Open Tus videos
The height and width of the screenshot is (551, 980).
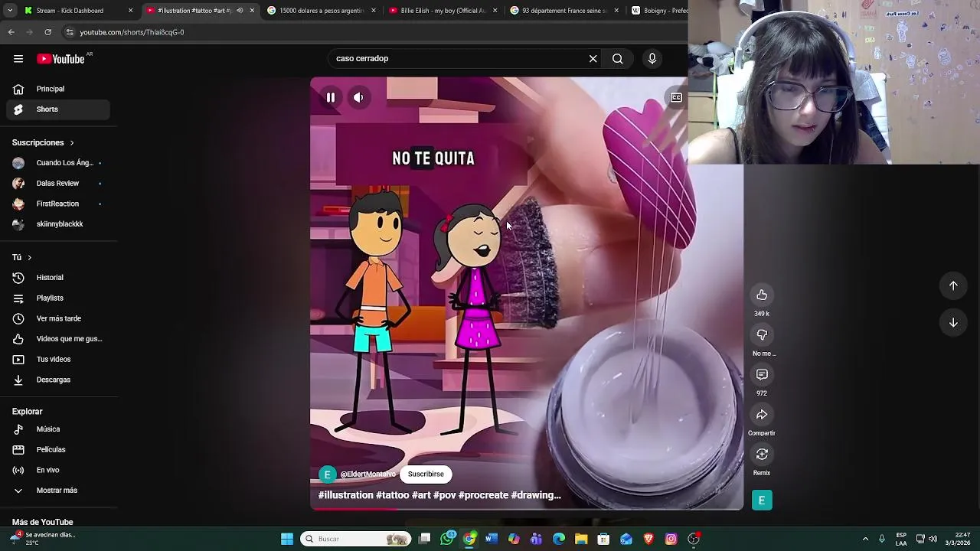click(x=58, y=359)
